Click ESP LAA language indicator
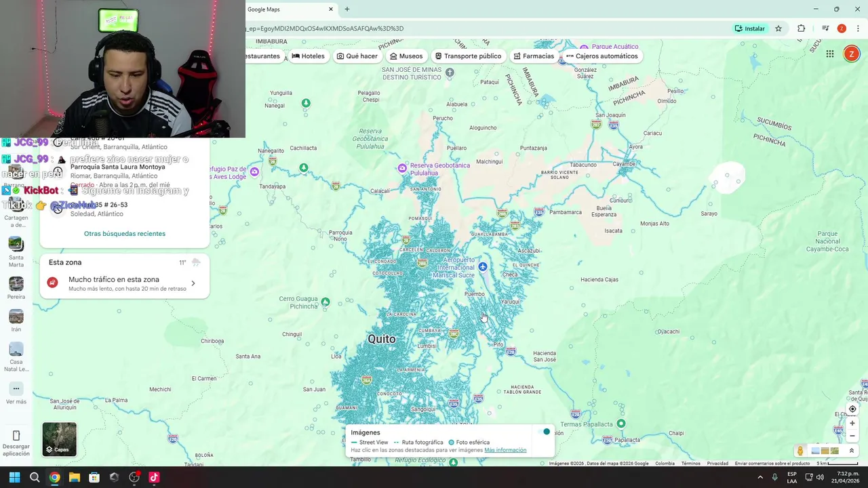The image size is (868, 488). coord(792,477)
